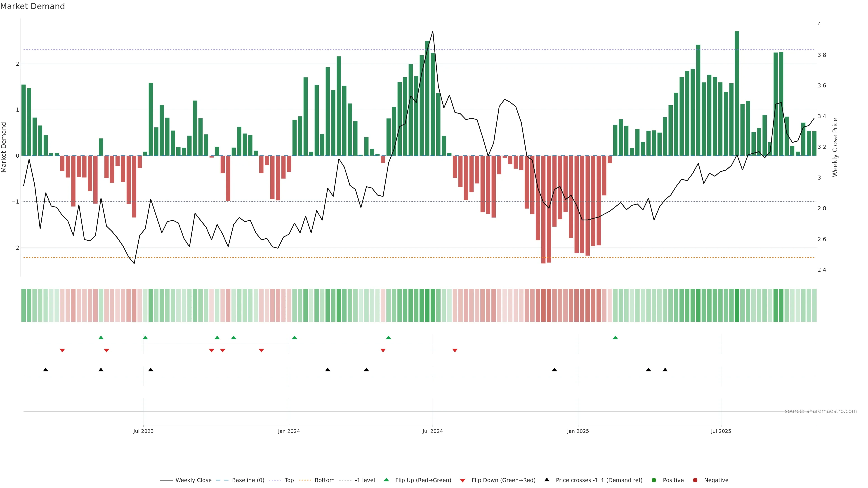Click the Jul 2024 axis label

[x=432, y=432]
